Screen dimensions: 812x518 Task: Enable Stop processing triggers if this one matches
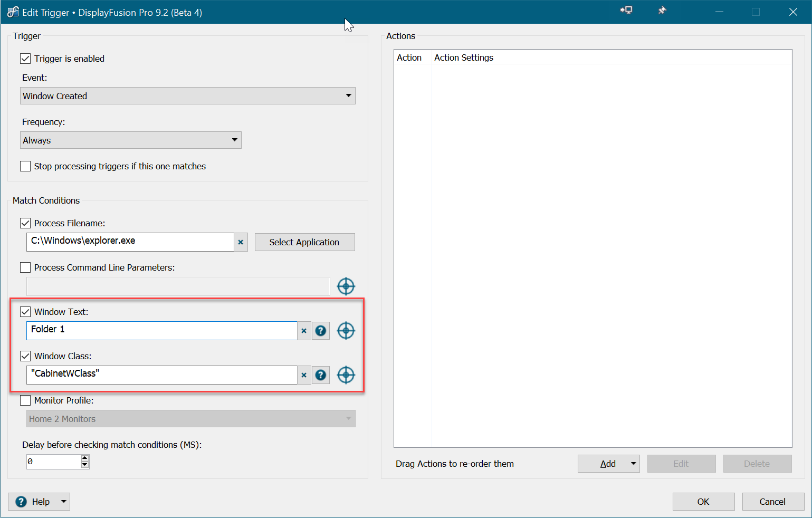25,166
